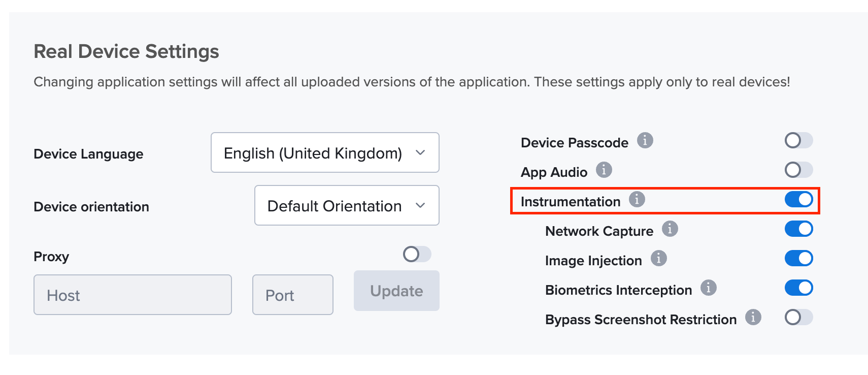Open the Instrumentation info tooltip icon
The height and width of the screenshot is (375, 868).
pos(638,200)
